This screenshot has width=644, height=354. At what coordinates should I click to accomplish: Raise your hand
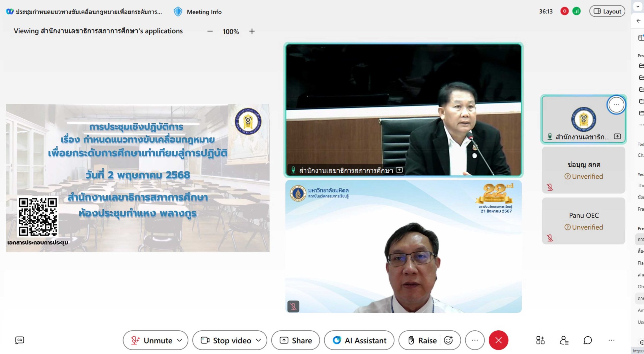pyautogui.click(x=422, y=340)
